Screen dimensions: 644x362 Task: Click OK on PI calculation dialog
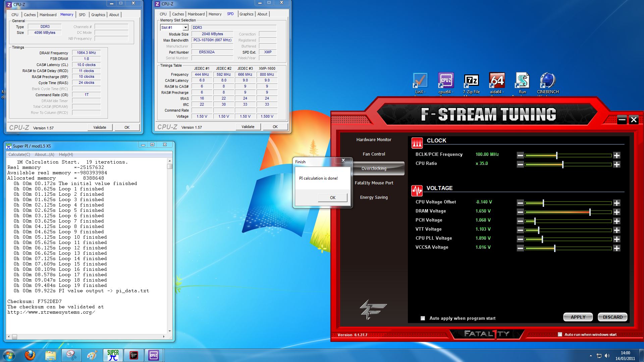[332, 197]
